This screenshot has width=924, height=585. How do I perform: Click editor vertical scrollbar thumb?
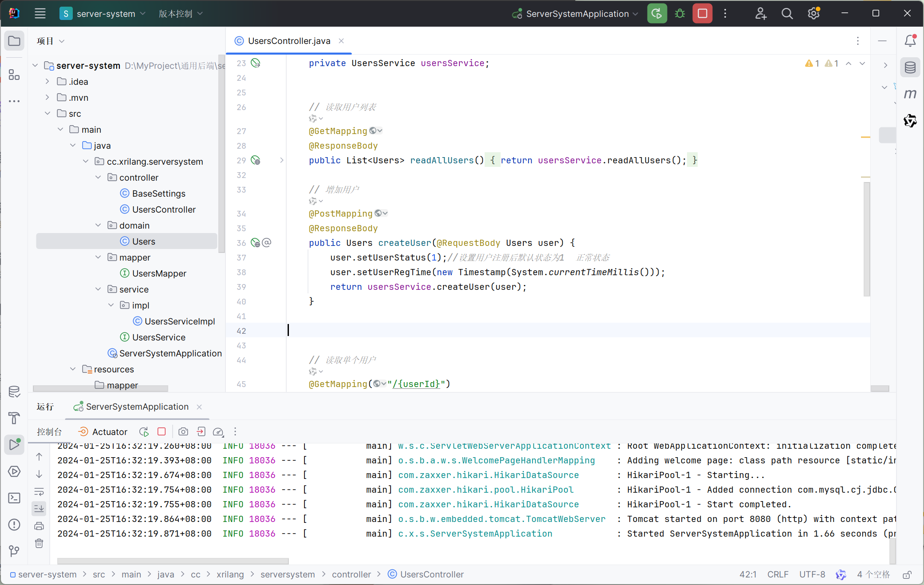point(866,239)
